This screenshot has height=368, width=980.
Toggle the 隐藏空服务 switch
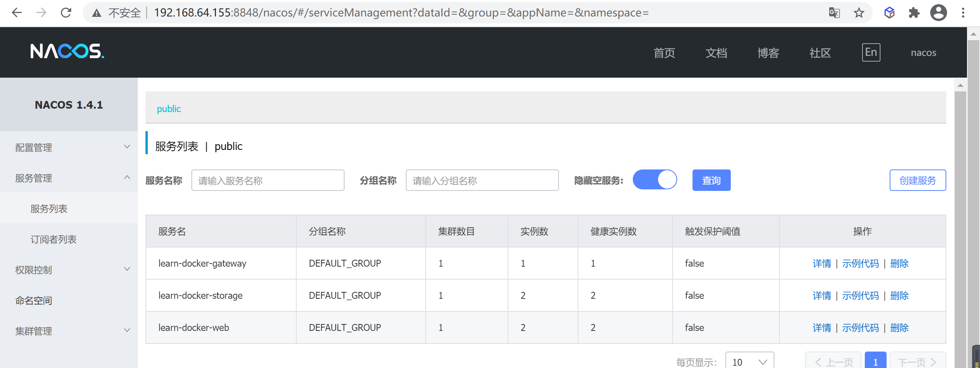pos(655,180)
